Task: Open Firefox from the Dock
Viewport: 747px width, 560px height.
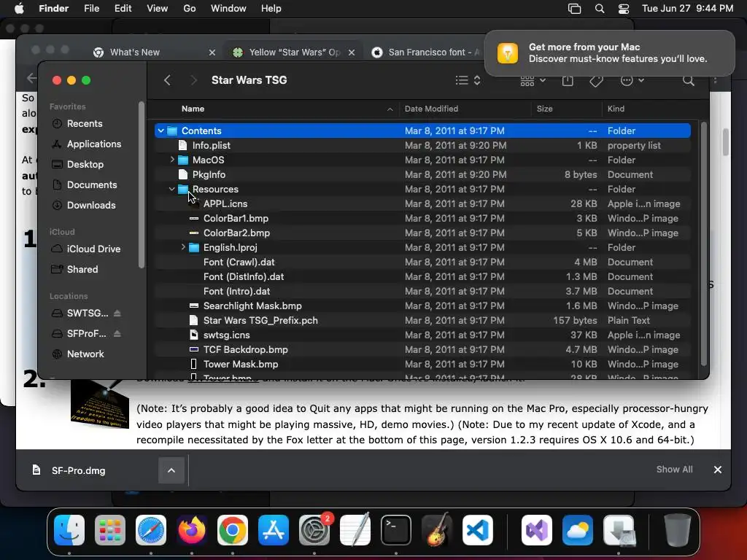Action: [x=192, y=530]
